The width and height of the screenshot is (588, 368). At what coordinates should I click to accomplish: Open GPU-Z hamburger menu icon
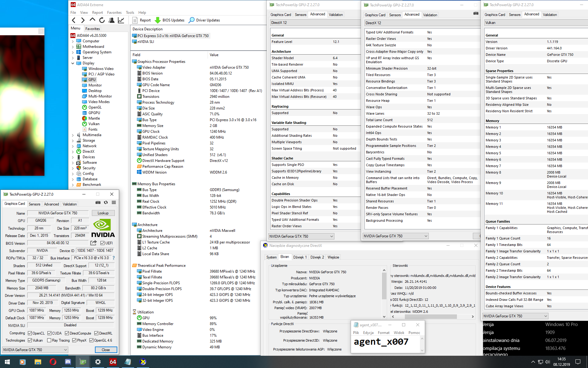click(114, 202)
